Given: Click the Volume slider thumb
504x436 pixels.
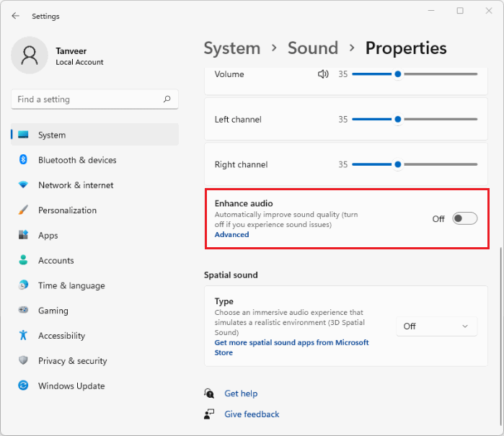Looking at the screenshot, I should [x=397, y=74].
